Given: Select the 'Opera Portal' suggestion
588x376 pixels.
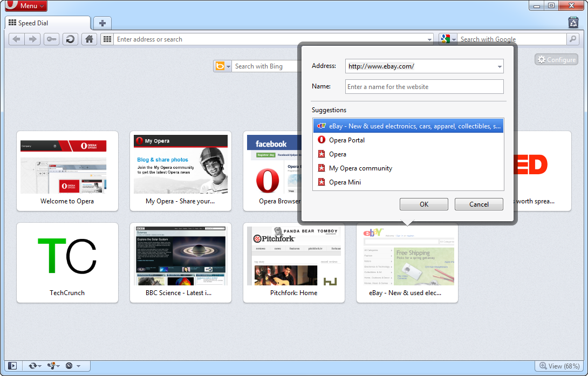Looking at the screenshot, I should [x=408, y=140].
